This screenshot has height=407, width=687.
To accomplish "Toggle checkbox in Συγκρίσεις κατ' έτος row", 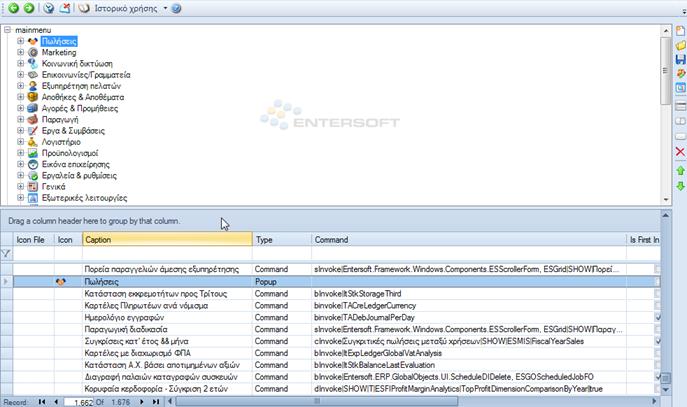I will pyautogui.click(x=658, y=341).
